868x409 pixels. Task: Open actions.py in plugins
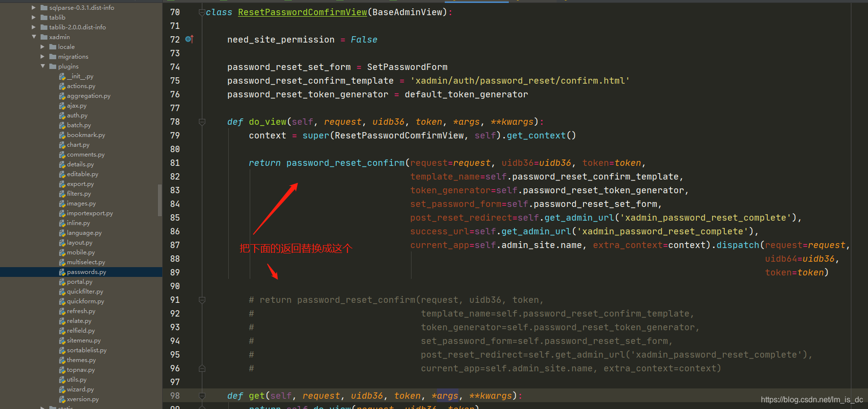click(81, 86)
